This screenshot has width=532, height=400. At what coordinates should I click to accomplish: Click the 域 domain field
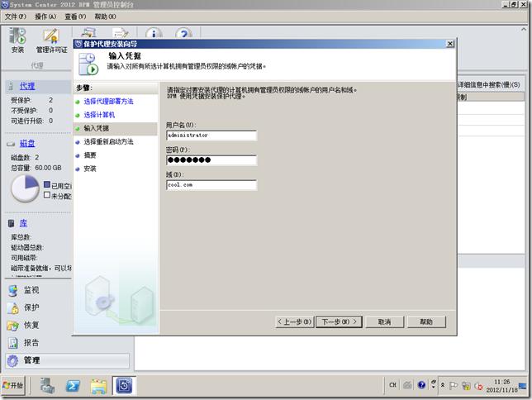[x=211, y=185]
